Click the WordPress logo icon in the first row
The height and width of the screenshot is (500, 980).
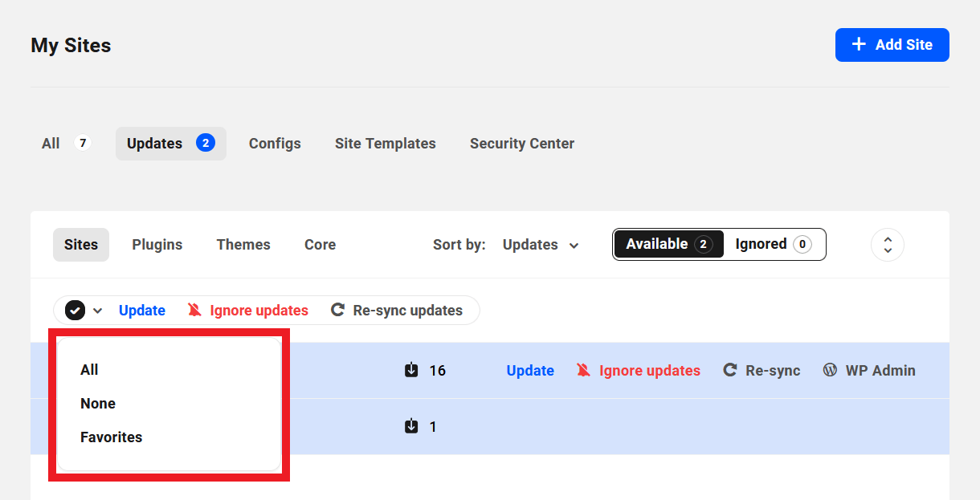coord(831,370)
